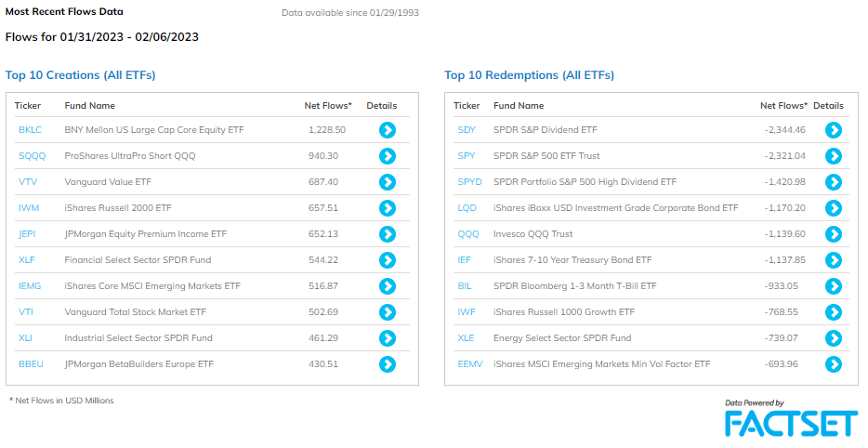
Task: Open details arrow for IEF row
Action: click(834, 260)
